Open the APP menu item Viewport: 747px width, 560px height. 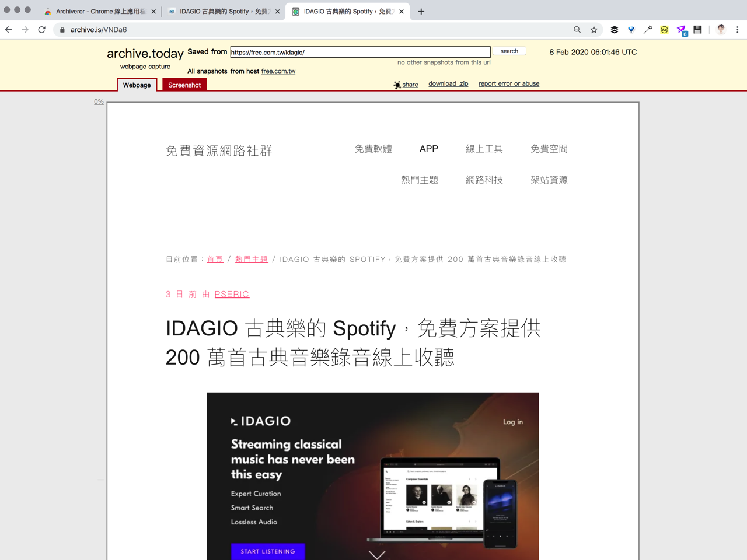pos(429,149)
